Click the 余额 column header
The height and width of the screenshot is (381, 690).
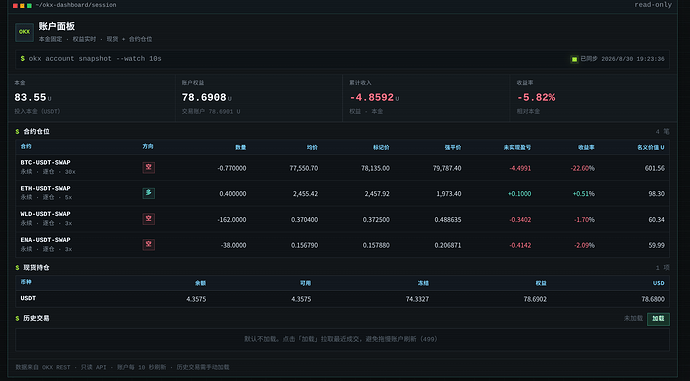coord(201,283)
